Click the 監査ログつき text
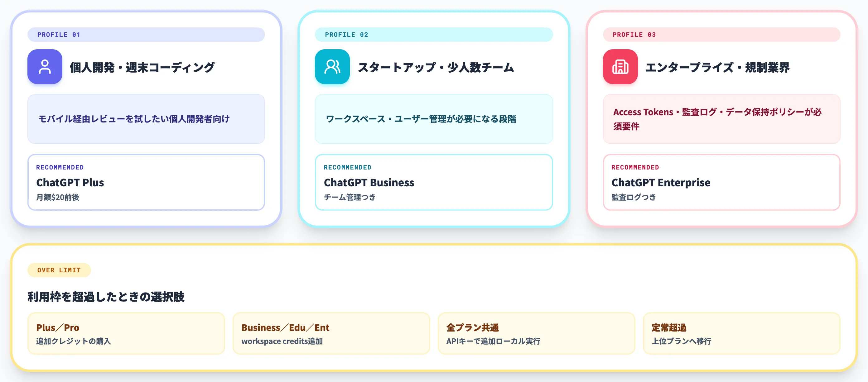Image resolution: width=868 pixels, height=382 pixels. [x=634, y=198]
